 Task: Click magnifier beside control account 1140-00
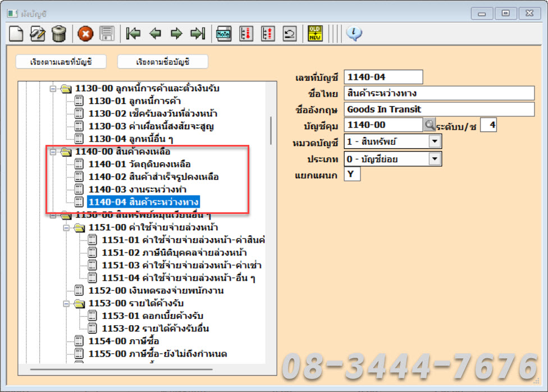tap(430, 125)
